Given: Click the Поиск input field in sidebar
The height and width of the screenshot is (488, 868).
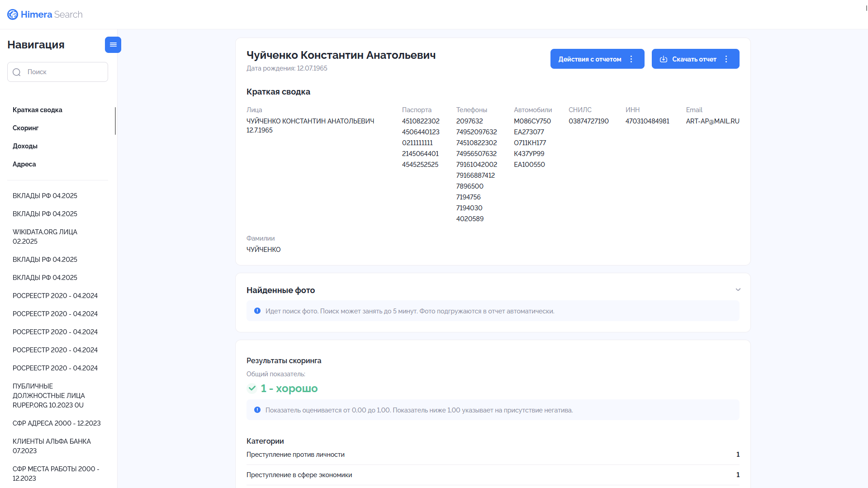Looking at the screenshot, I should 57,72.
